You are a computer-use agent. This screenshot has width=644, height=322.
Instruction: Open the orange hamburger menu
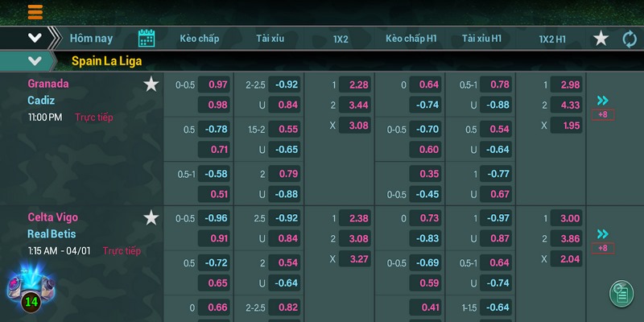pyautogui.click(x=35, y=12)
